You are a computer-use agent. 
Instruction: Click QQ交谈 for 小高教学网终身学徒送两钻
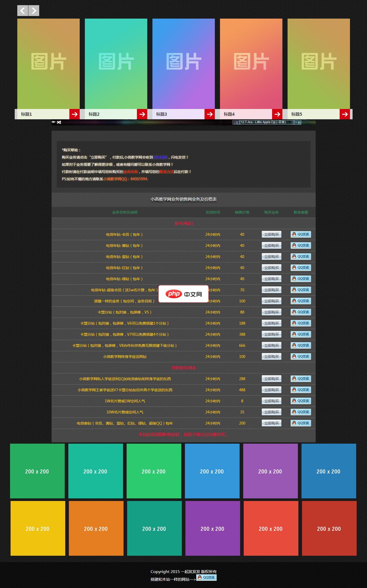tap(301, 356)
